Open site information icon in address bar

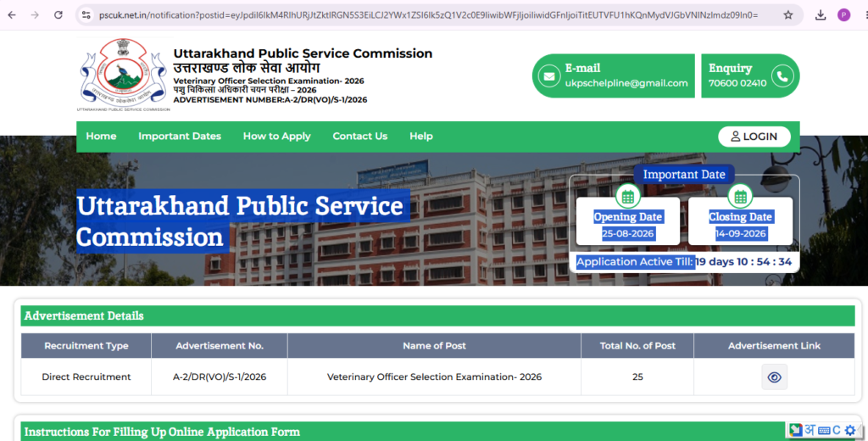(x=86, y=15)
